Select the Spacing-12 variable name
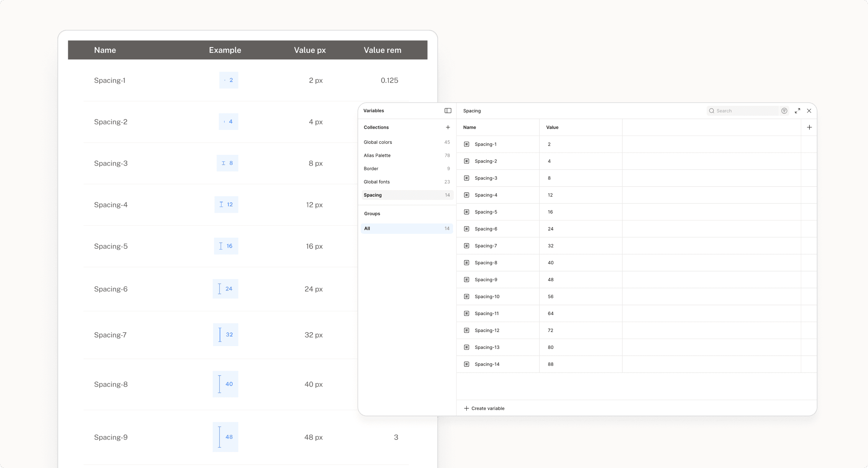 pyautogui.click(x=487, y=330)
